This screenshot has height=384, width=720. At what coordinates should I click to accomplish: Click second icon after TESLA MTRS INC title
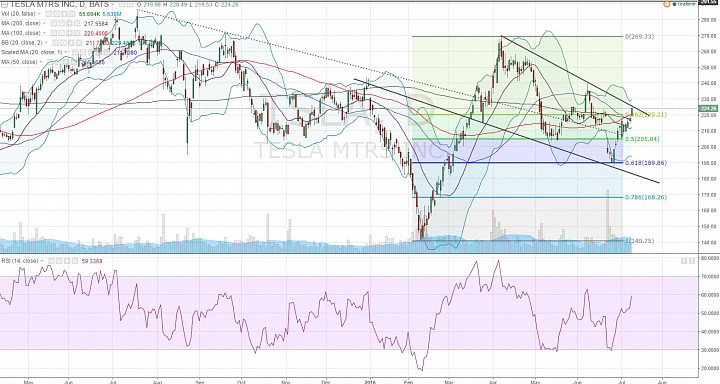[130, 5]
